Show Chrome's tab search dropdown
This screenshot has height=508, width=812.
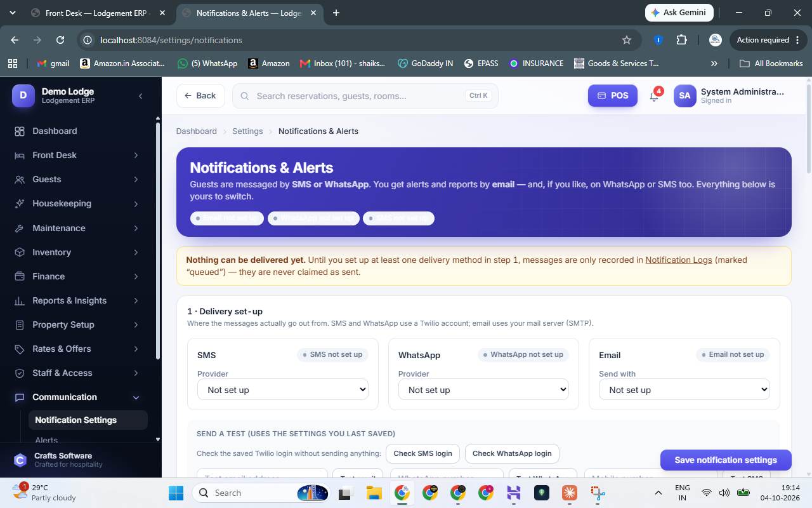(13, 13)
